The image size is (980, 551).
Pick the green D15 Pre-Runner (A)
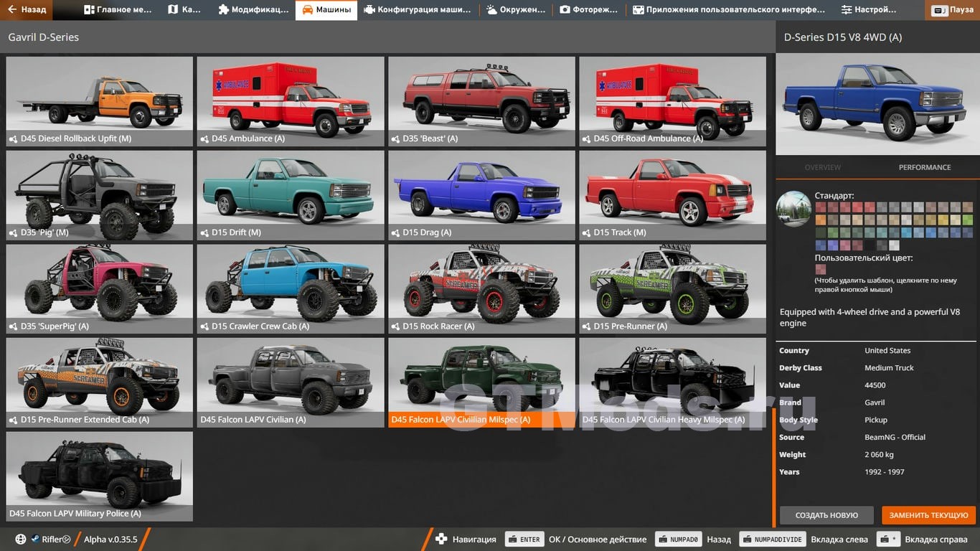(x=673, y=289)
